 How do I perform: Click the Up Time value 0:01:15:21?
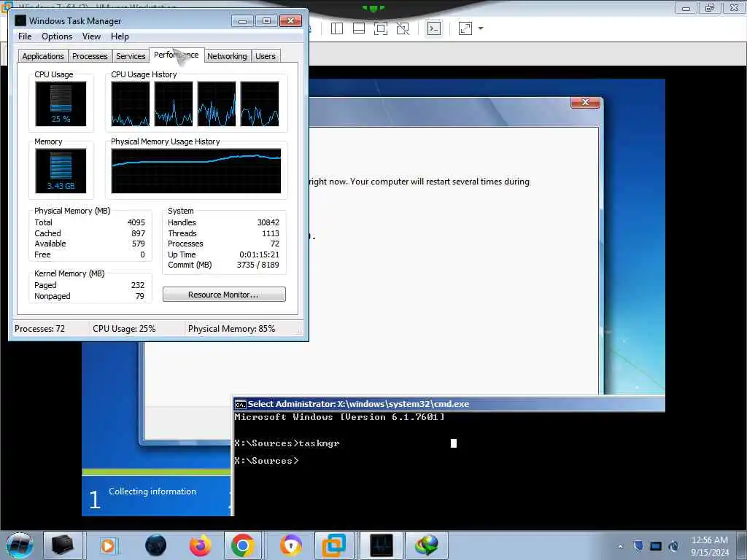click(x=259, y=254)
